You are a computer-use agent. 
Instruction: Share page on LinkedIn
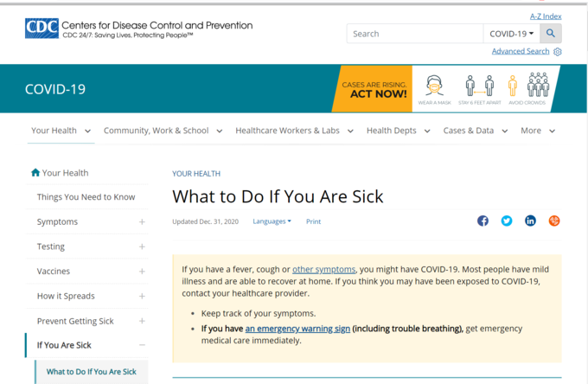point(530,221)
